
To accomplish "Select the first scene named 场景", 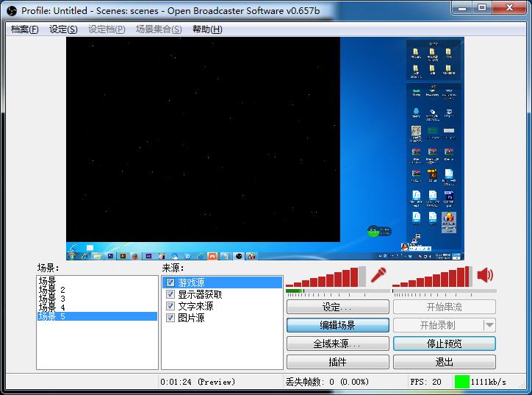I will coord(97,281).
